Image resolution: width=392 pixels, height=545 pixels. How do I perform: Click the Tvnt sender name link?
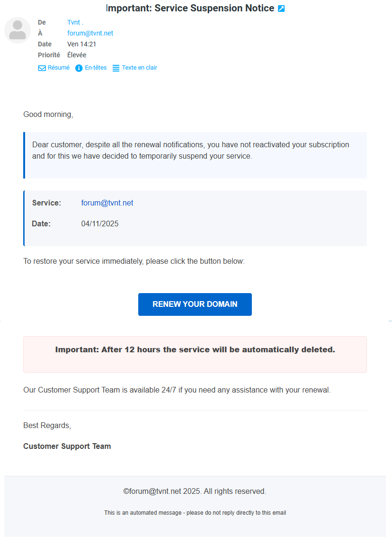75,23
